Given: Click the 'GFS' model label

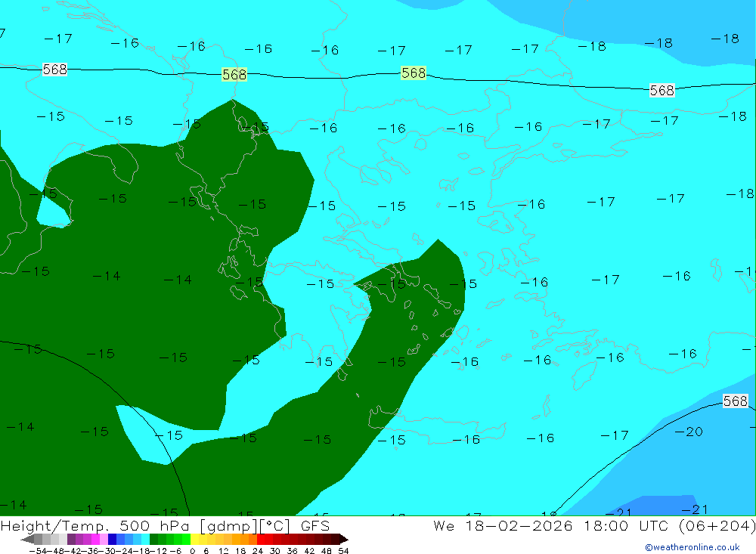Looking at the screenshot, I should tap(315, 525).
